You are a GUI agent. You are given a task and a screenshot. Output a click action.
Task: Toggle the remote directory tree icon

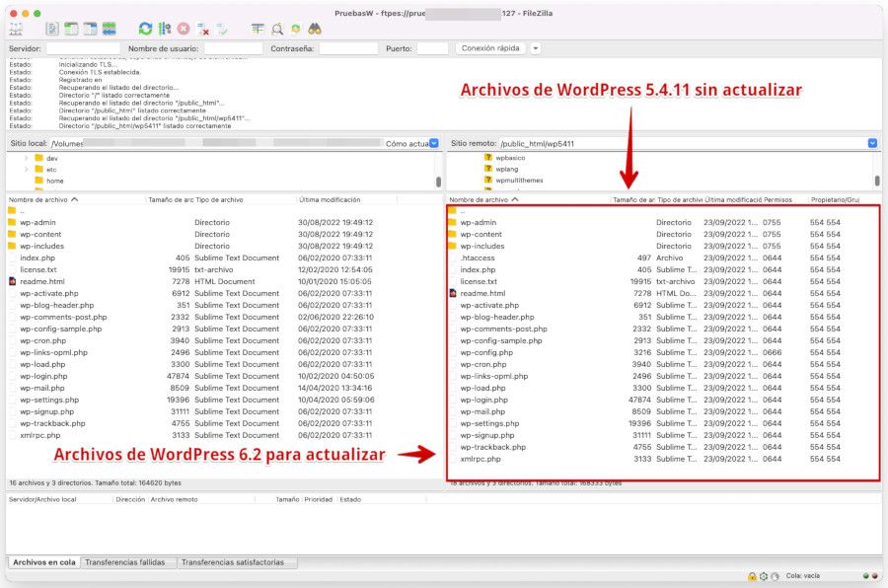pos(90,29)
